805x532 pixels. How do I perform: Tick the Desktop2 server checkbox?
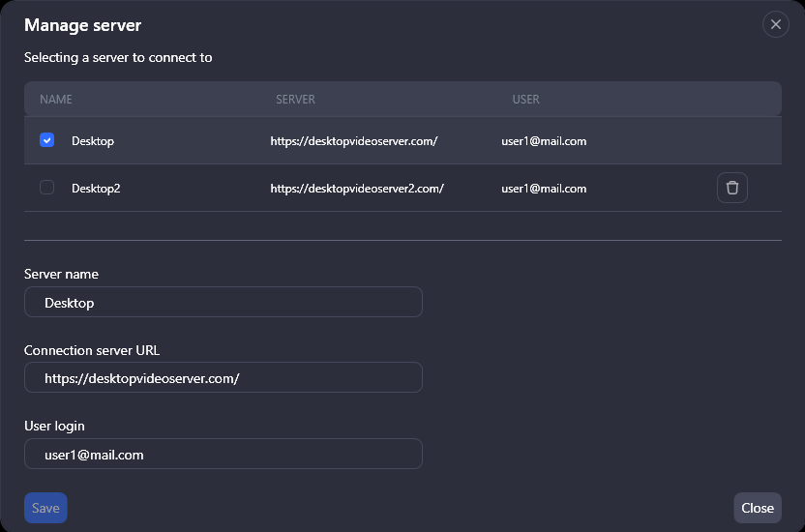(x=46, y=188)
